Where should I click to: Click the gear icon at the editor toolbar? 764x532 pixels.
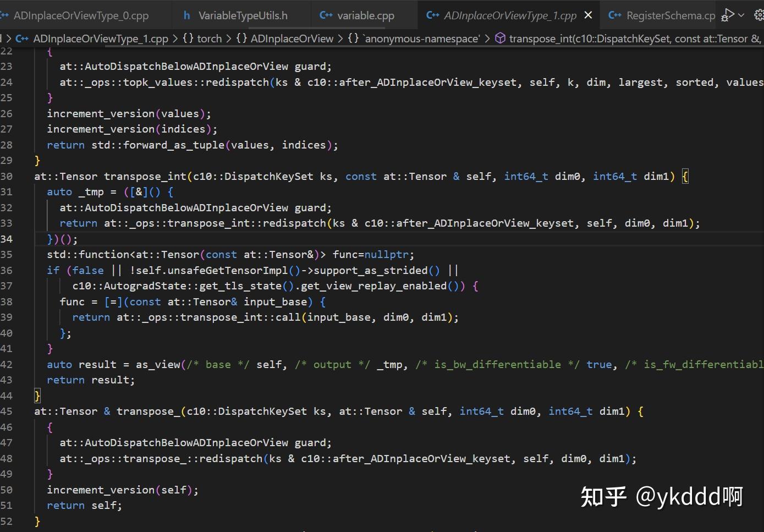pyautogui.click(x=759, y=15)
